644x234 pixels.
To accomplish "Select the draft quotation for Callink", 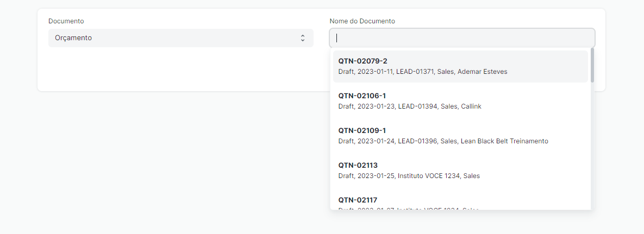I will click(x=460, y=101).
